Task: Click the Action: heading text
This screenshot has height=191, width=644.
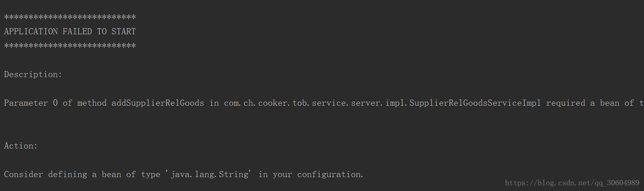Action: (21, 146)
